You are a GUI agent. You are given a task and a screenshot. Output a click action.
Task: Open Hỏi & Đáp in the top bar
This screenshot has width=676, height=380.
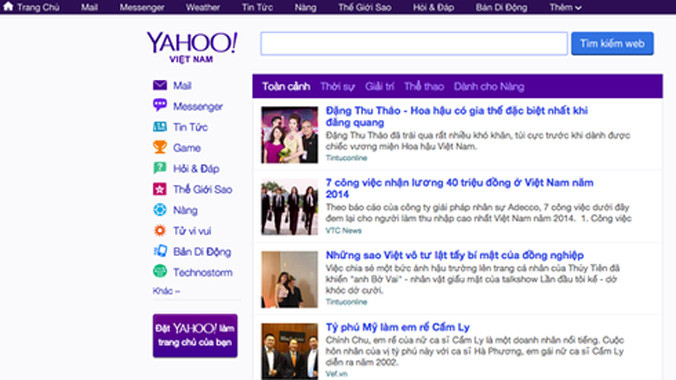point(433,7)
